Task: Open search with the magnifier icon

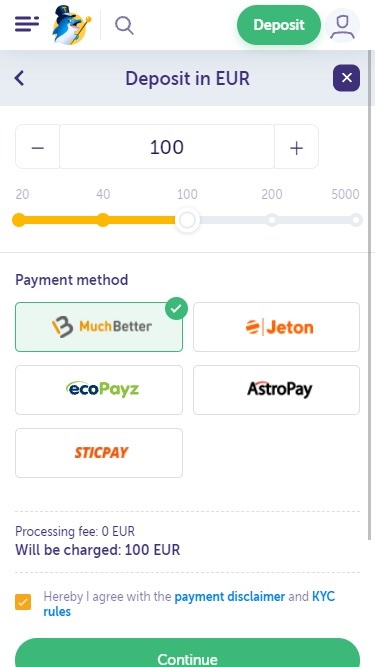Action: click(124, 25)
